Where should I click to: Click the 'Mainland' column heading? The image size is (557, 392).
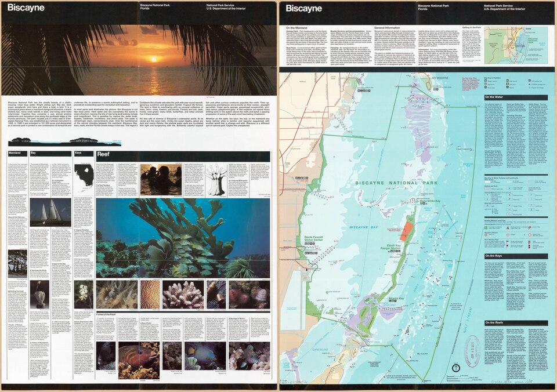click(14, 153)
